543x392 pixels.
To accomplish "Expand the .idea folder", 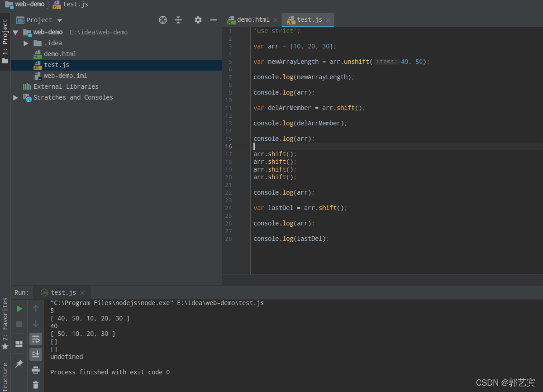I will coord(26,43).
